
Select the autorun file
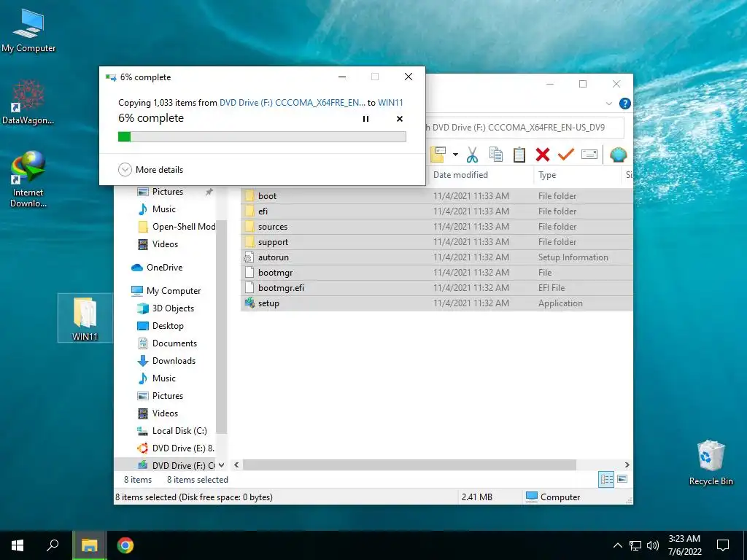[436, 257]
